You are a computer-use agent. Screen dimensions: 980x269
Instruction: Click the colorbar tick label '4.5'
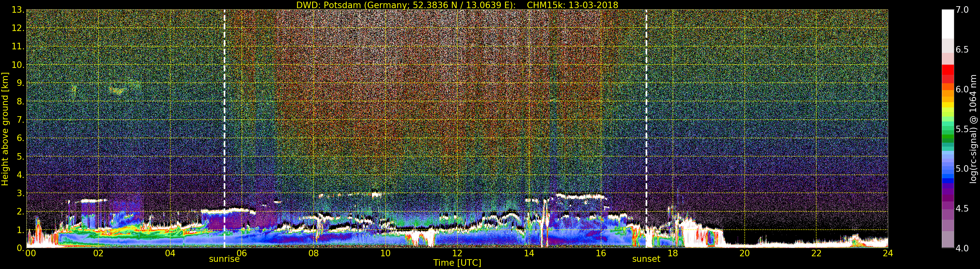[962, 209]
